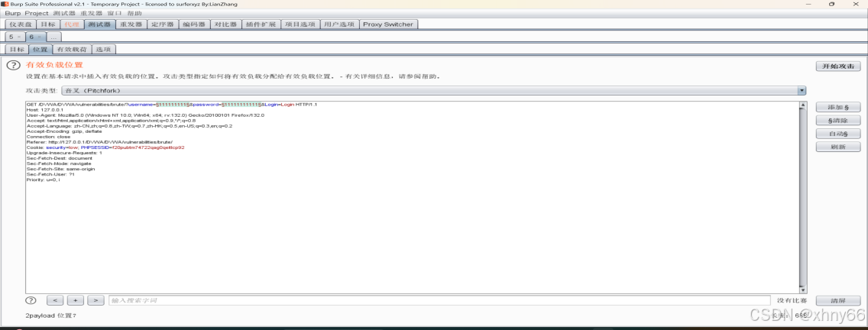Click scrollbar up arrow in request editor
Viewport: 868px width, 330px height.
(803, 105)
